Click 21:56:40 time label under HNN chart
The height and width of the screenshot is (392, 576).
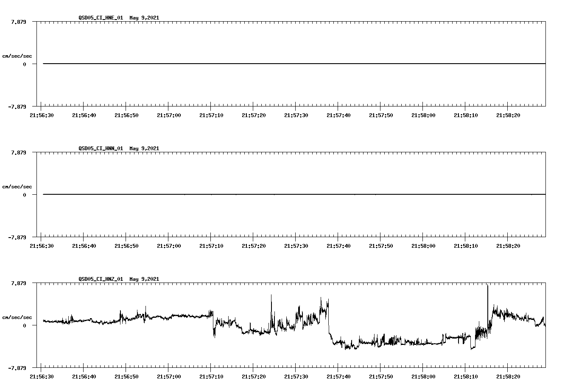click(84, 246)
